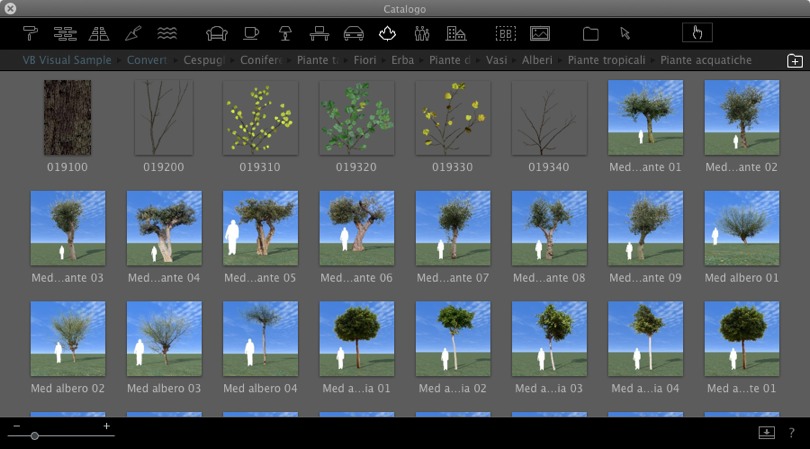This screenshot has width=810, height=449.
Task: Click the download import icon
Action: [x=767, y=432]
